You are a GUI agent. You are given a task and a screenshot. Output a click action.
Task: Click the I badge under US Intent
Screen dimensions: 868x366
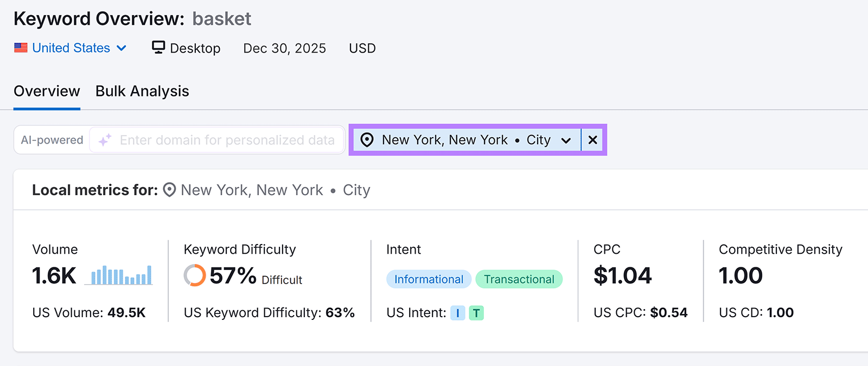(x=457, y=313)
